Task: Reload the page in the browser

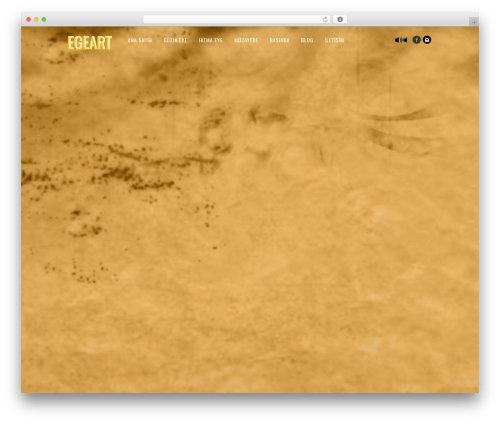Action: point(325,19)
